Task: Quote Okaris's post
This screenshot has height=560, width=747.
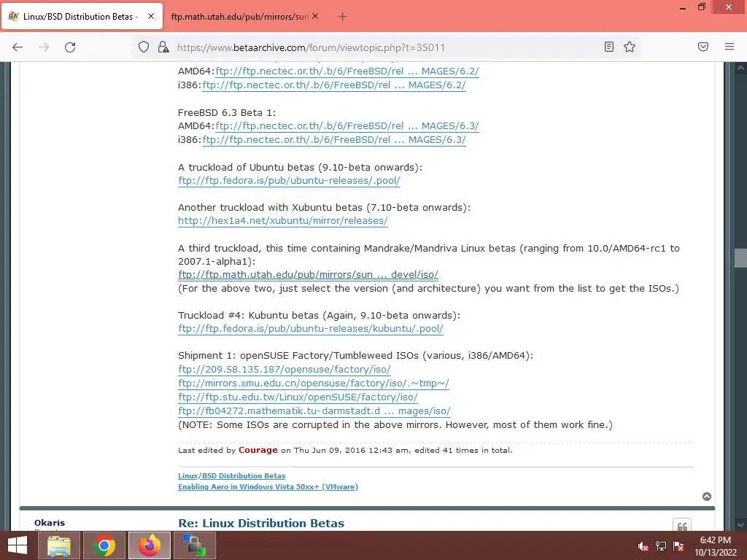Action: (682, 525)
